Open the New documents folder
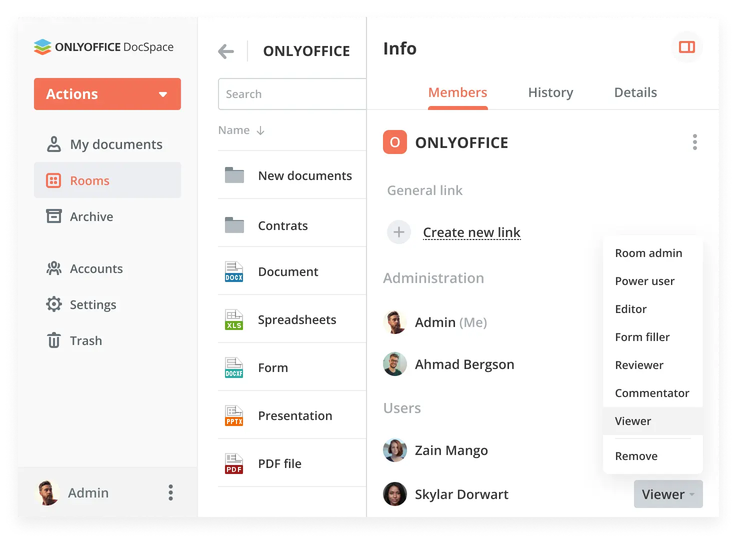736x560 pixels. (x=304, y=176)
